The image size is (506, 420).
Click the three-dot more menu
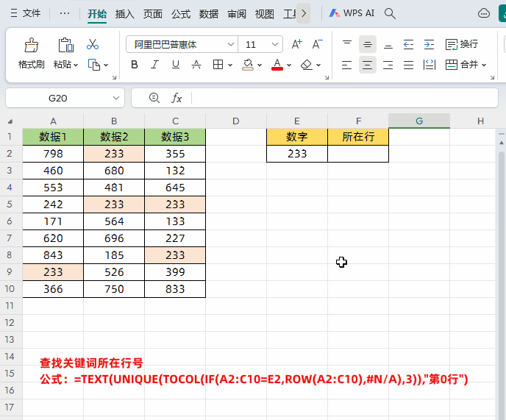pos(65,13)
